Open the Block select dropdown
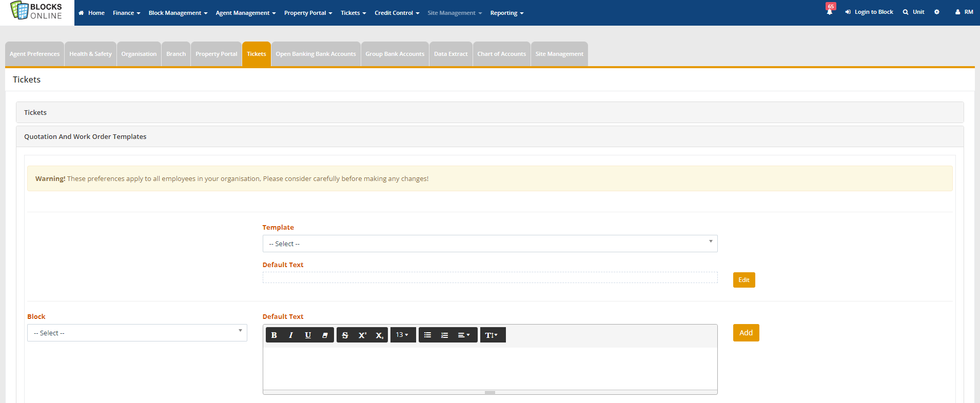980x403 pixels. pyautogui.click(x=137, y=333)
